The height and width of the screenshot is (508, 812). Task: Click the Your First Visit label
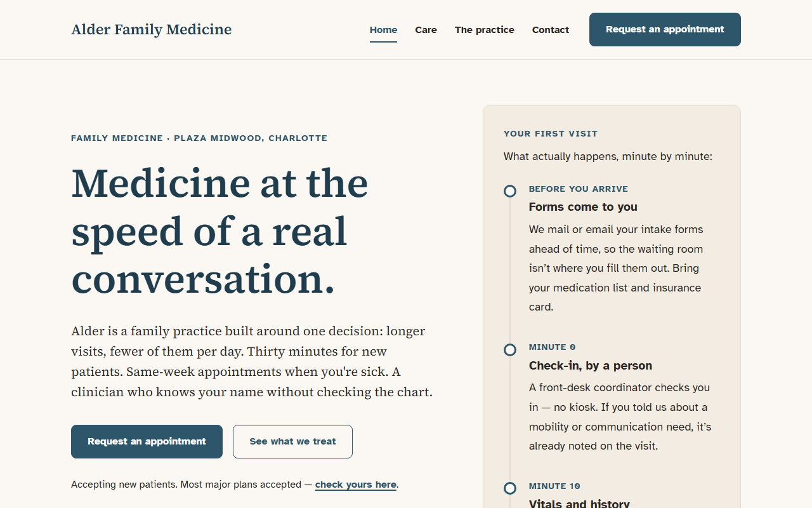(x=551, y=134)
